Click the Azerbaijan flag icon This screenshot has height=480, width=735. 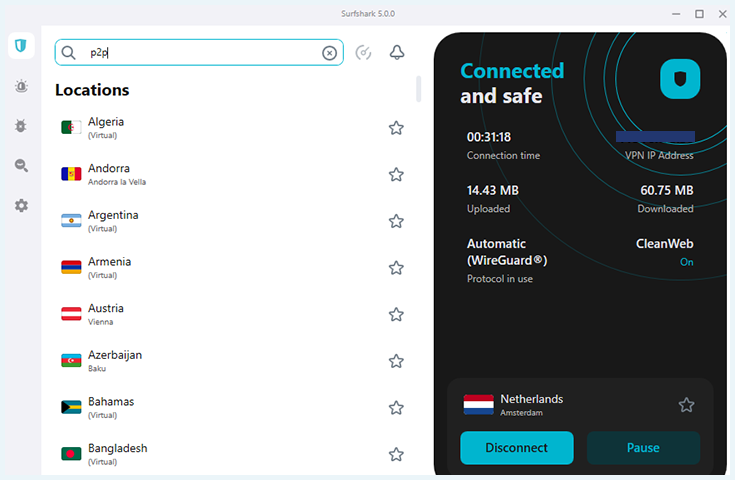[x=71, y=360]
